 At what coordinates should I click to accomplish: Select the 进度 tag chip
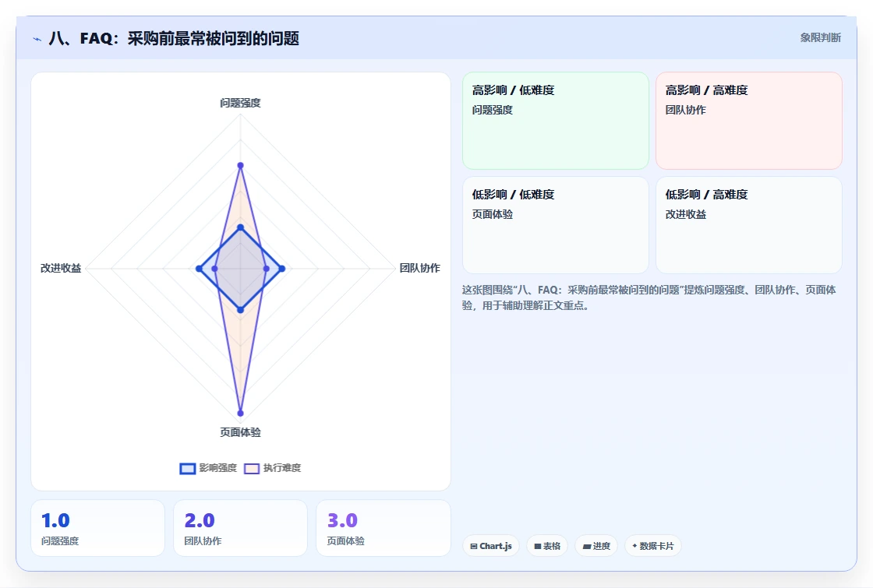(x=596, y=546)
